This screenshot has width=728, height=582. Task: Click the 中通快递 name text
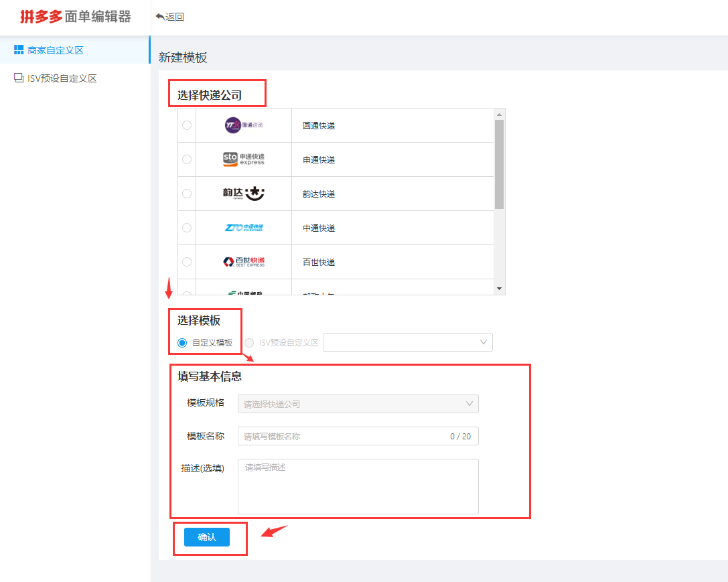click(x=319, y=228)
